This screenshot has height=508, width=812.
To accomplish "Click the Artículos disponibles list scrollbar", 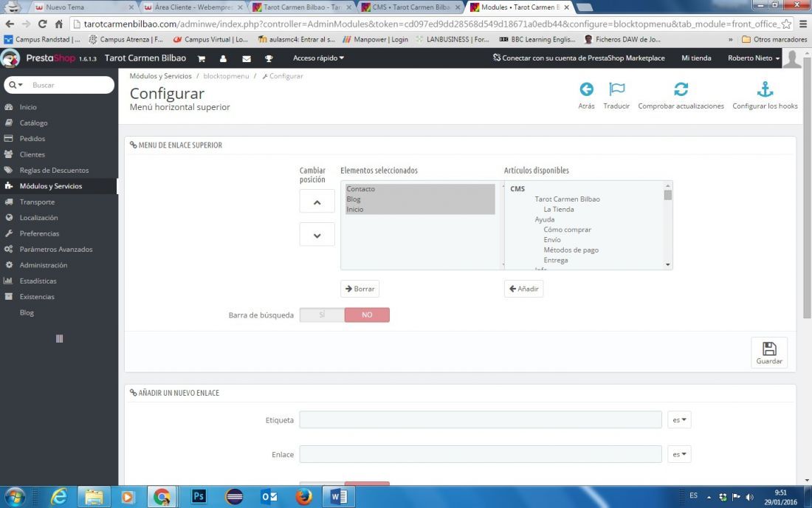I will [x=667, y=224].
